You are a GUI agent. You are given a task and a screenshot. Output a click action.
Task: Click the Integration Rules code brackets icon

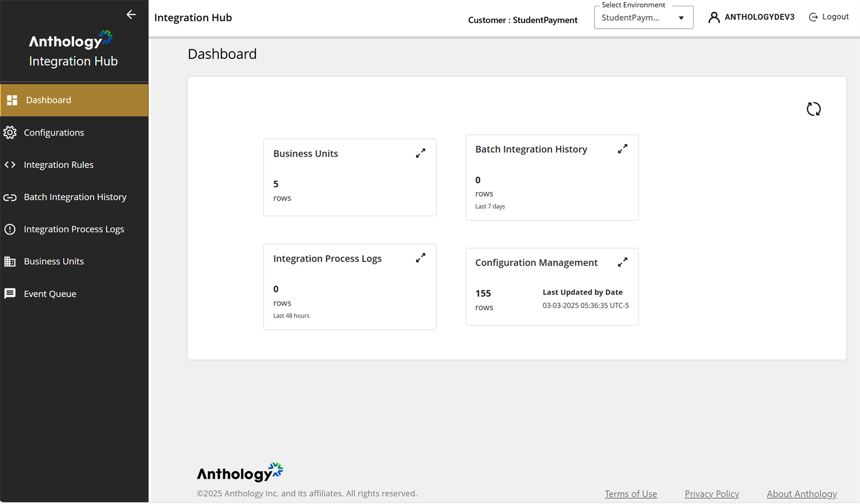[x=10, y=165]
